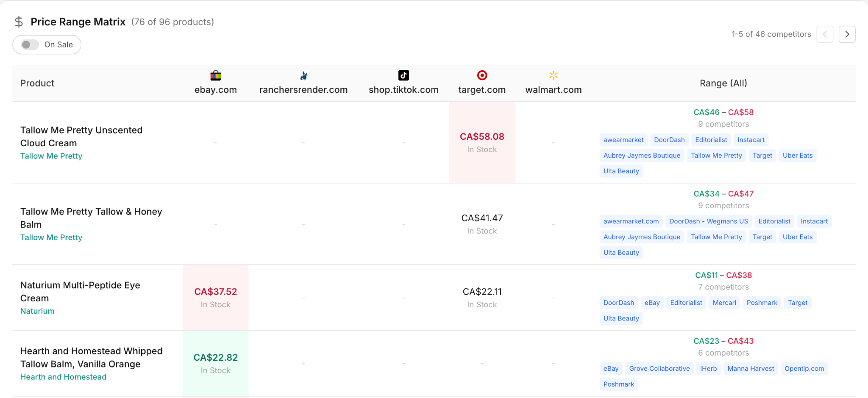
Task: Click the awearmarket.com tag
Action: click(631, 221)
